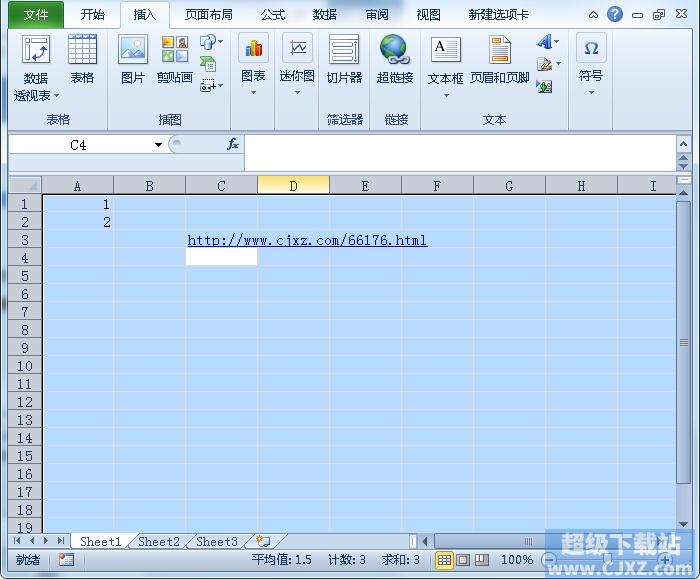This screenshot has height=579, width=700.
Task: Select the Sheet1 worksheet tab
Action: pyautogui.click(x=100, y=542)
